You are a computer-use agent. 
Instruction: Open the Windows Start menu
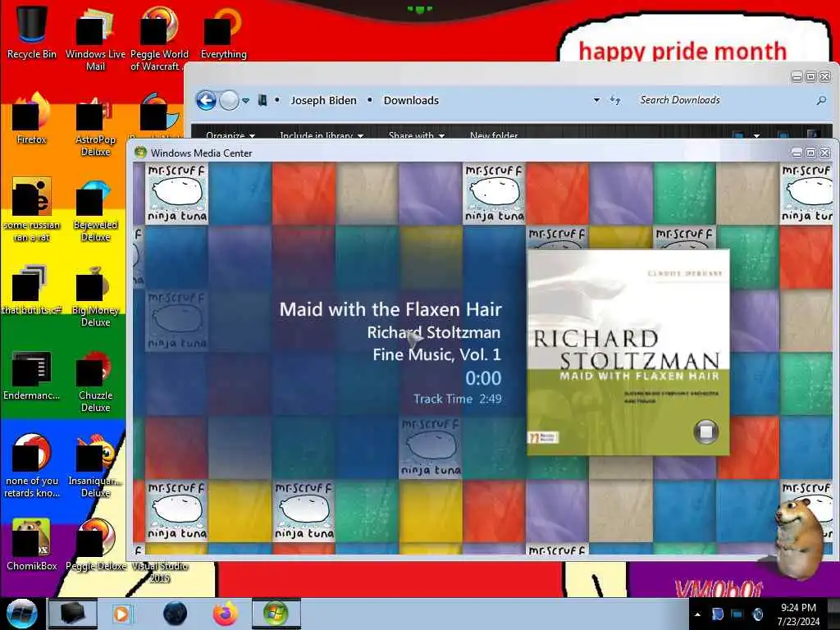click(x=21, y=614)
